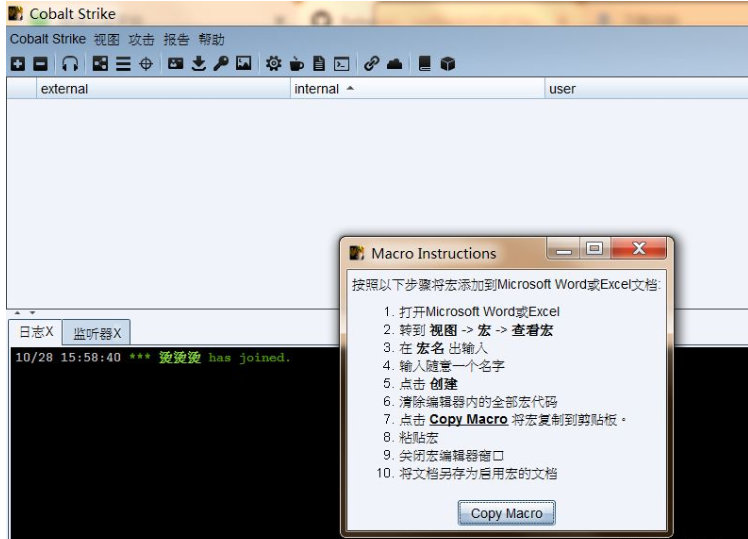
Task: Open downloaded files arrow icon
Action: [198, 63]
